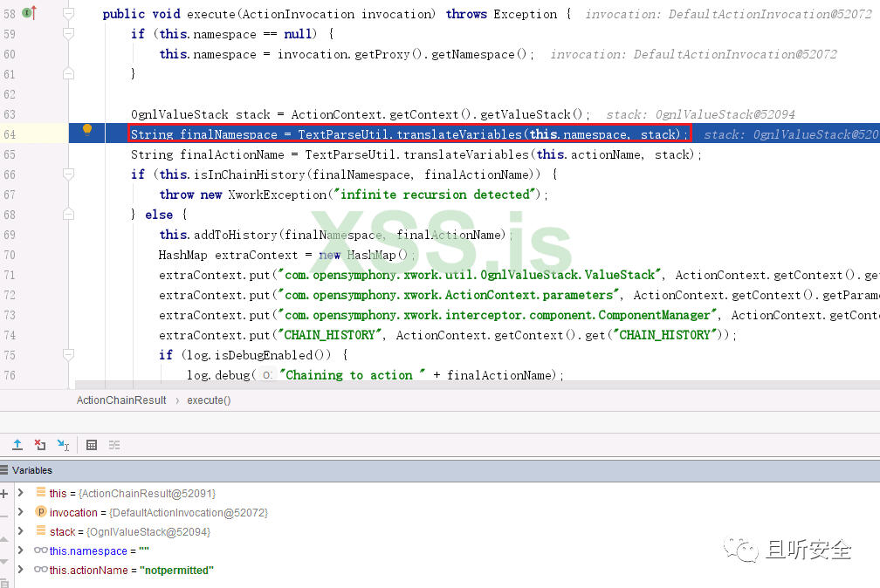880x588 pixels.
Task: Collapse the if block fold marker on line 59
Action: [x=68, y=34]
